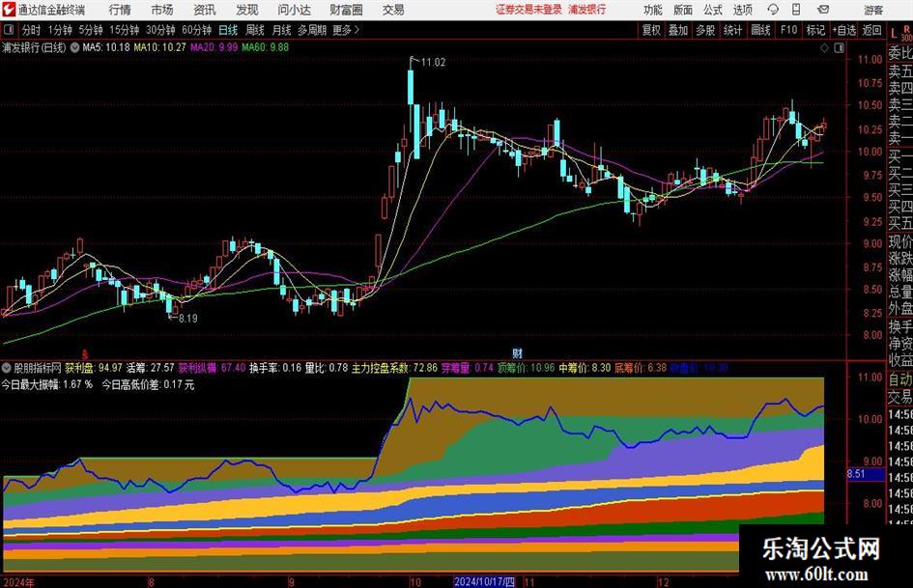Viewport: 913px width, 588px height.
Task: Click the 浦发银行 stock name in title bar
Action: coord(587,10)
